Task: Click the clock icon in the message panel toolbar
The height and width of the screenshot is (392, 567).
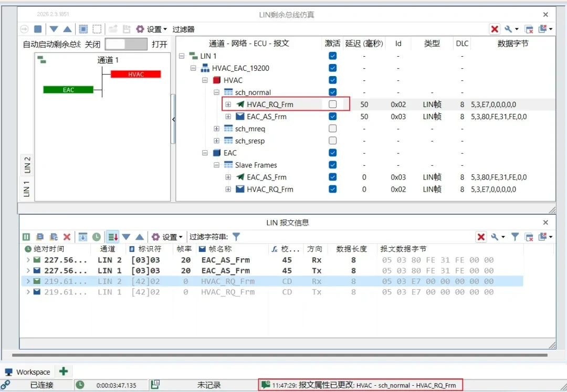Action: click(96, 237)
